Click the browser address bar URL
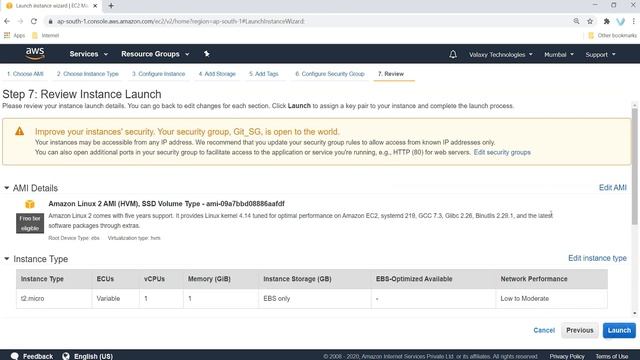The width and height of the screenshot is (640, 360). (x=180, y=21)
